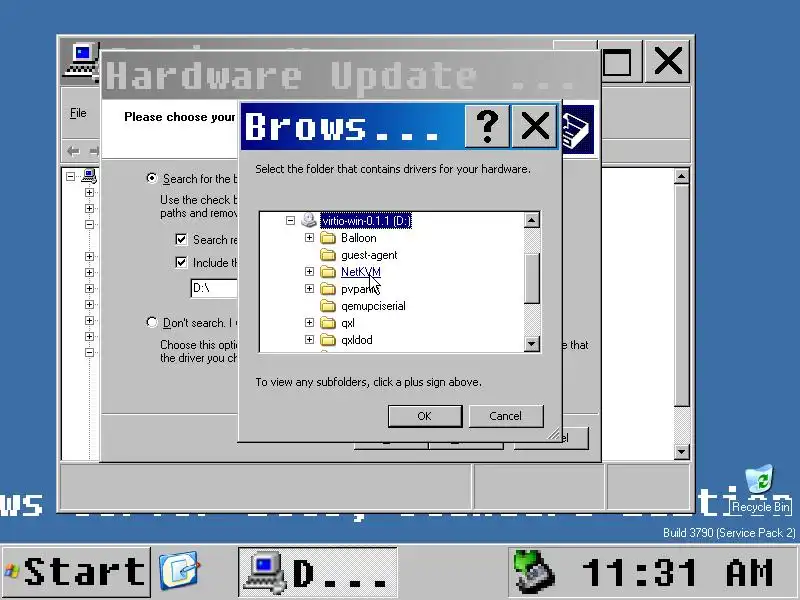Image resolution: width=800 pixels, height=600 pixels.
Task: Click the Device Manager back arrow
Action: pos(73,151)
